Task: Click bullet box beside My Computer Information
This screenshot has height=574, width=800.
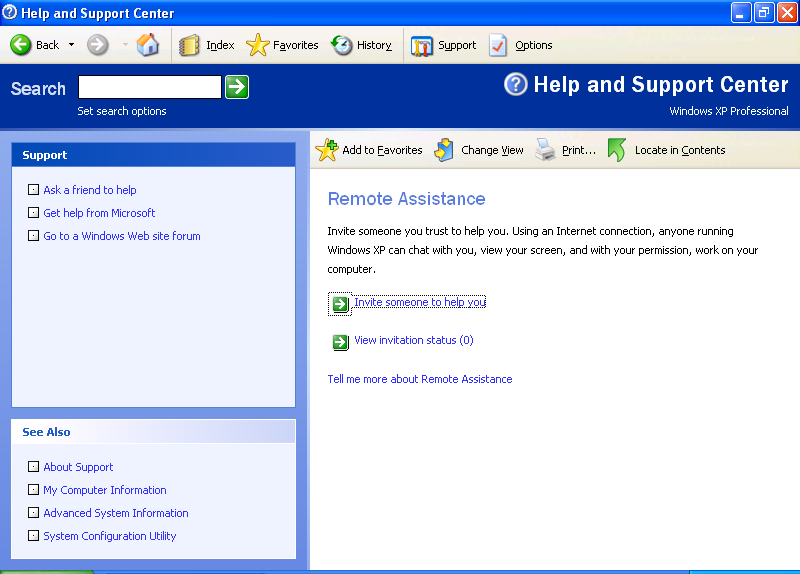Action: (33, 490)
